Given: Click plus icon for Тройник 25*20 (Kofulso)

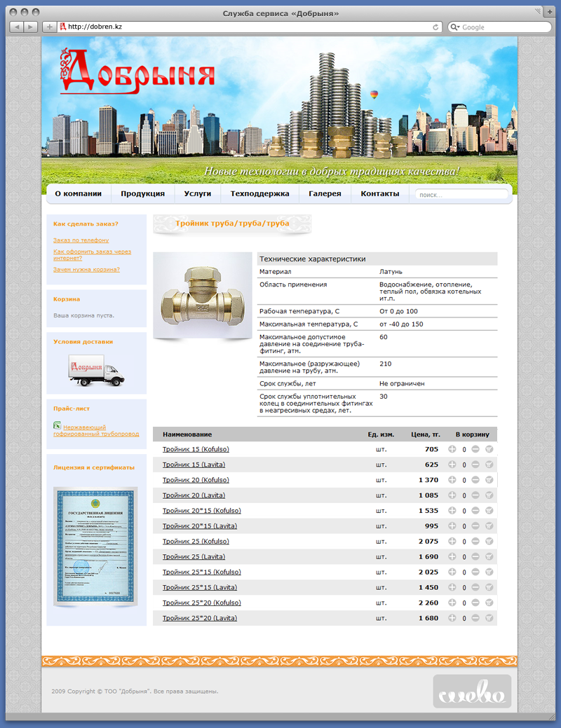Looking at the screenshot, I should 452,602.
